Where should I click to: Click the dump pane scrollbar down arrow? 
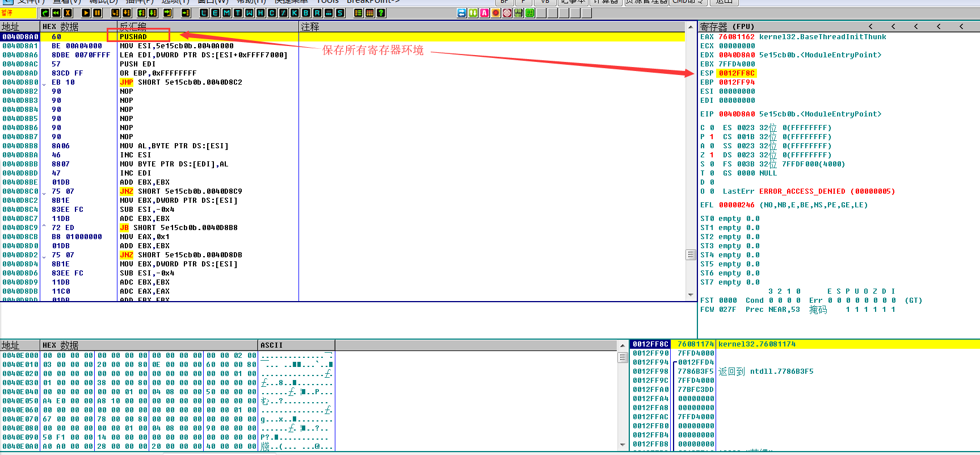click(x=623, y=445)
